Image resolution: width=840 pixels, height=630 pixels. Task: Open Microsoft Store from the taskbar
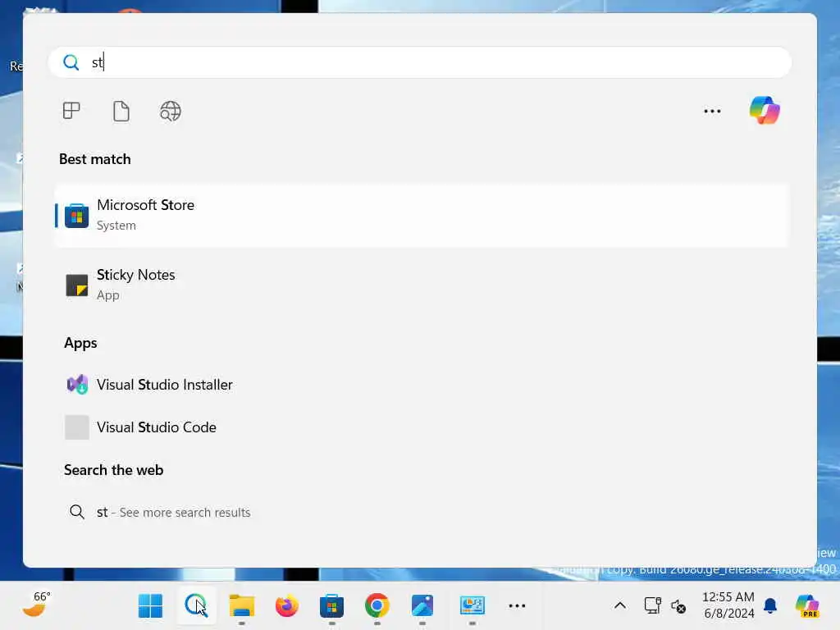[x=331, y=606]
